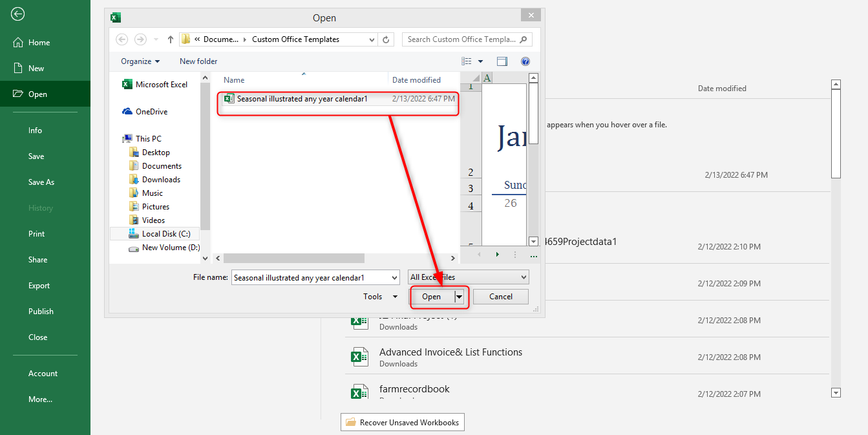The height and width of the screenshot is (435, 868).
Task: Refresh the Custom Office Templates folder
Action: click(386, 39)
